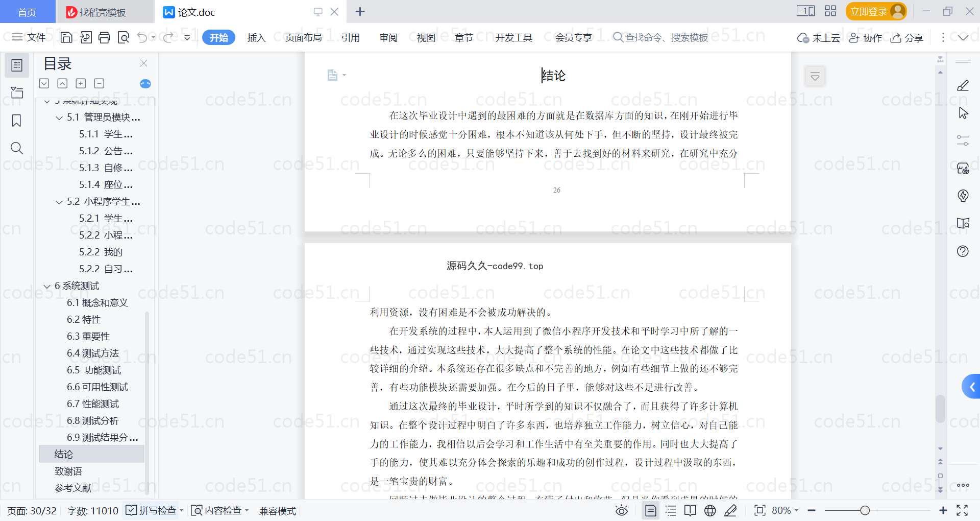Image resolution: width=980 pixels, height=521 pixels.
Task: Click the zoom out minus button
Action: pos(812,511)
